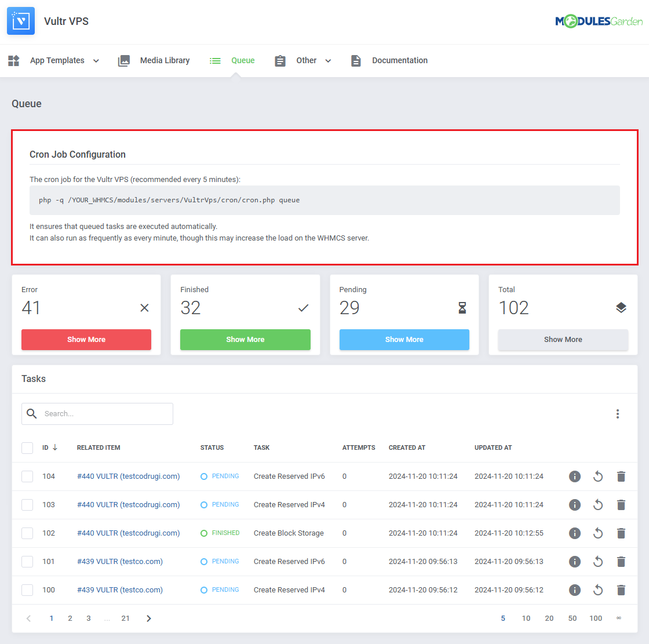Delete task 103

point(621,505)
